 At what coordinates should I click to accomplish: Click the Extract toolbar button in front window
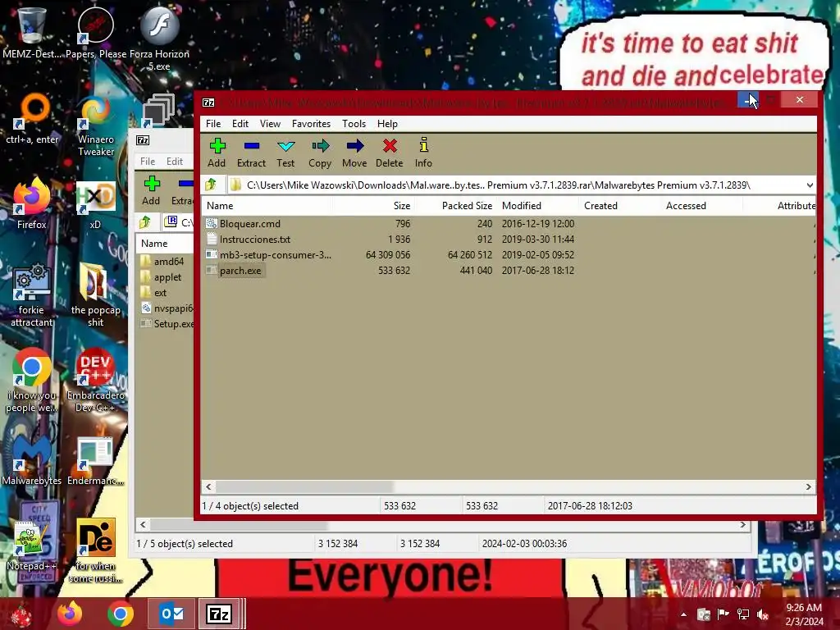[251, 153]
